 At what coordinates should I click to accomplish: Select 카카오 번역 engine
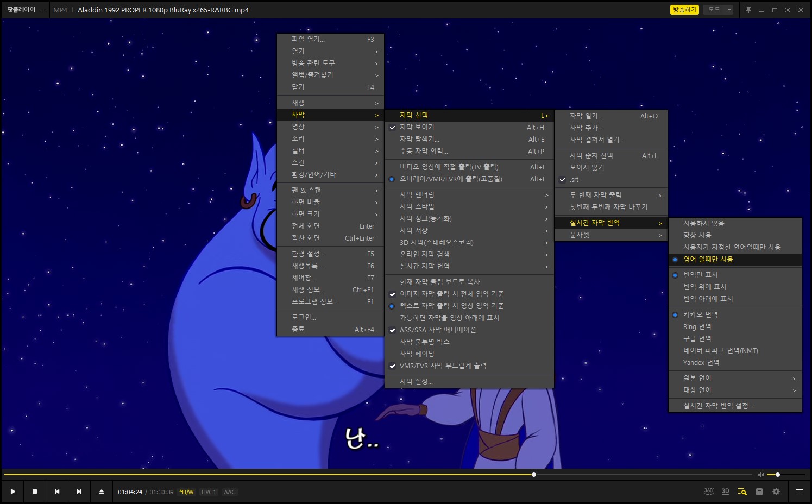(735, 314)
